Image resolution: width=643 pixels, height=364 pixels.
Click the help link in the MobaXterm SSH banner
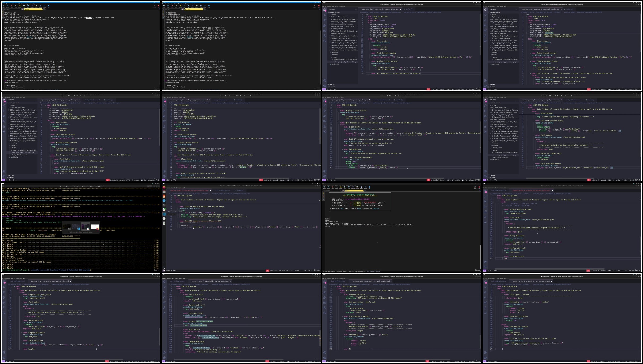[x=359, y=209]
